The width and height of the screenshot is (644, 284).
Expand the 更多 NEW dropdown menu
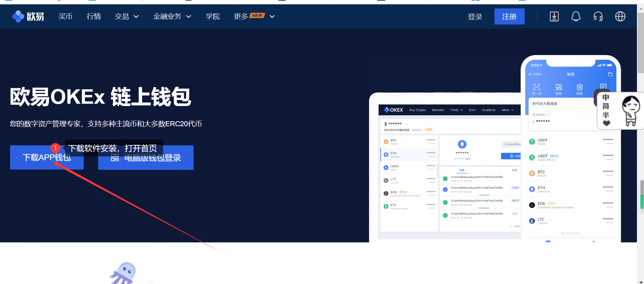pos(254,16)
